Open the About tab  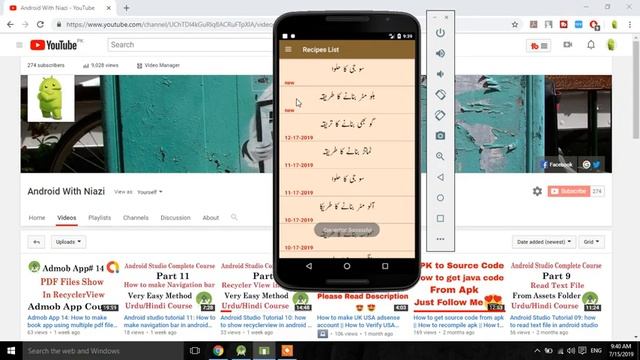pos(211,218)
